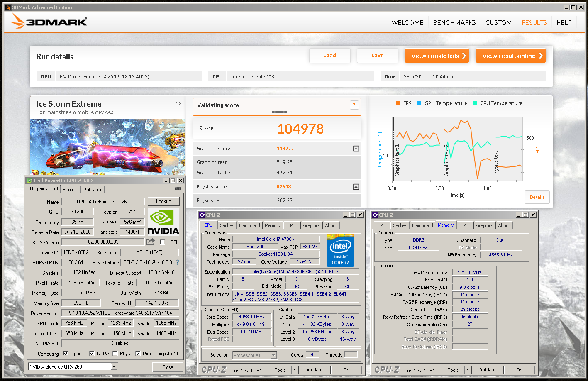The image size is (588, 381).
Task: Click the 3DMark window title bar icon
Action: tap(8, 7)
